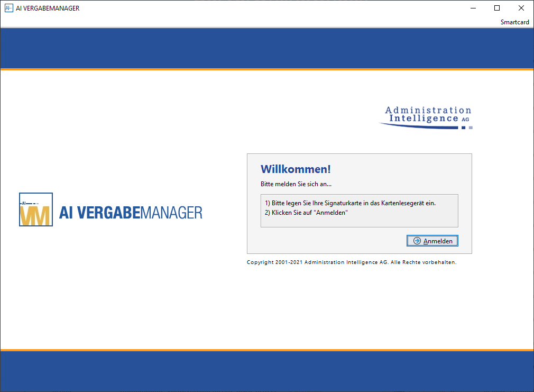Viewport: 534px width, 392px height.
Task: Click the Administration Intelligence AG logo
Action: [x=426, y=117]
